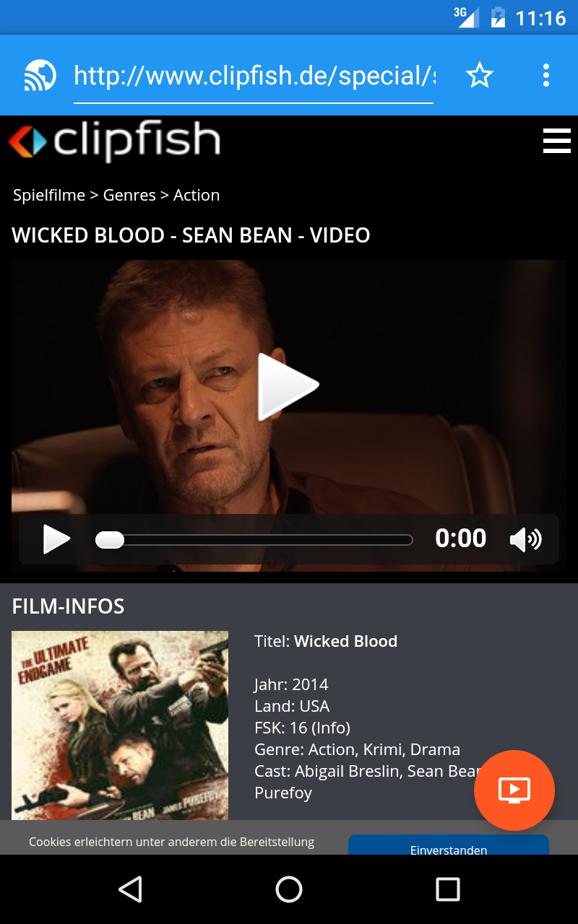Start video with large center play arrow

click(x=288, y=387)
